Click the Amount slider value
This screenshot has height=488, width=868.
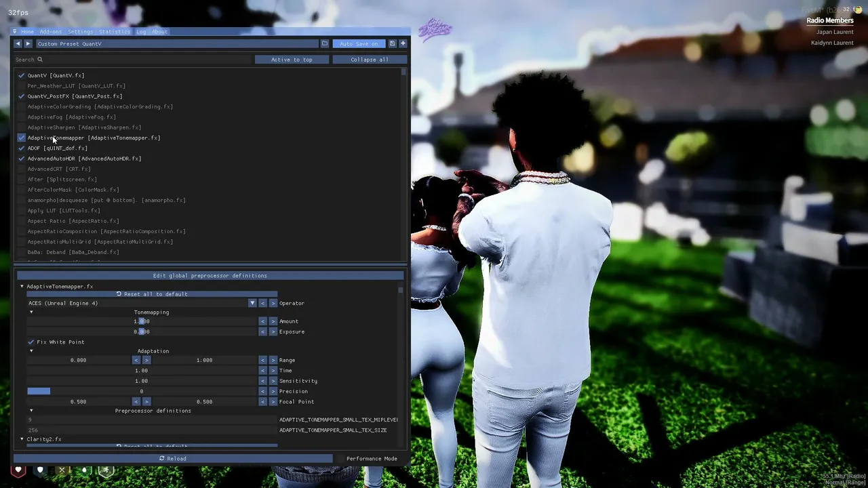point(142,321)
